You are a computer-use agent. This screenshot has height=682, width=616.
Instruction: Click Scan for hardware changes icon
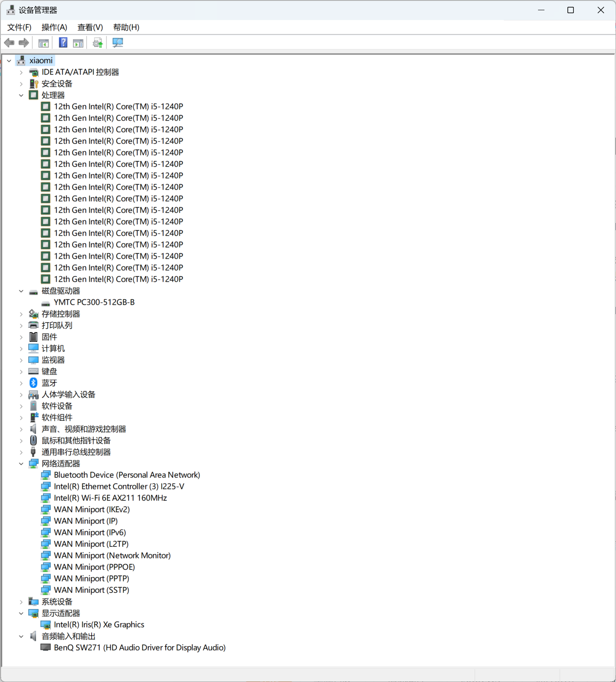[x=118, y=43]
